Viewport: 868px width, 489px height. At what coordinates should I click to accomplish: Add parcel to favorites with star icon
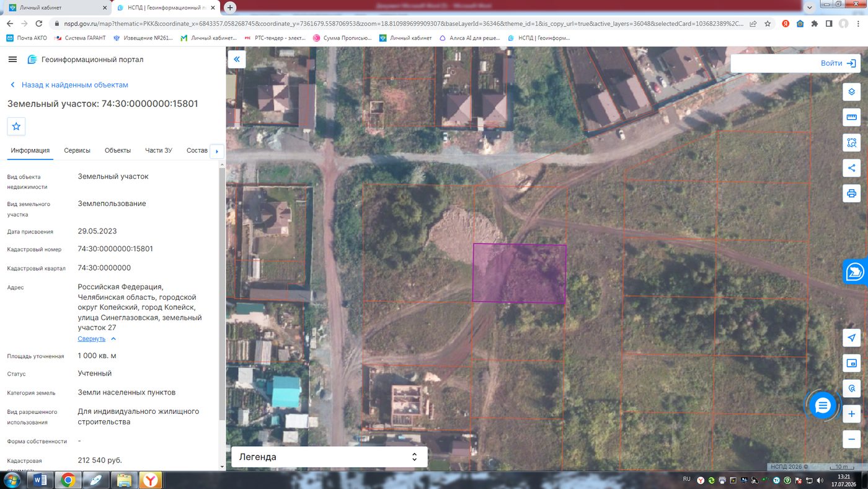[16, 126]
